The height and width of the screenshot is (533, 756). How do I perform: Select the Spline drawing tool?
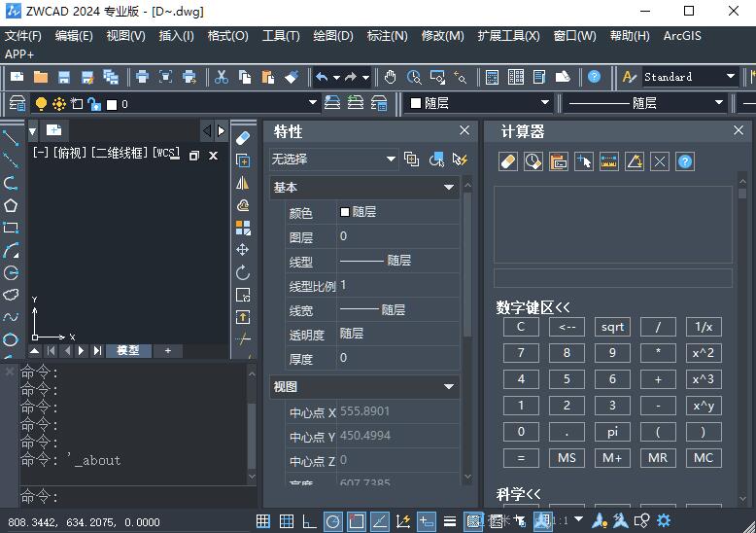click(11, 317)
